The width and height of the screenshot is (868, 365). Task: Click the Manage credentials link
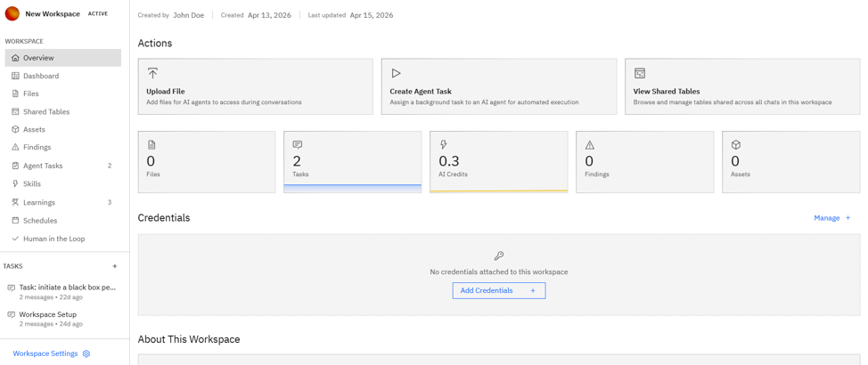[826, 218]
